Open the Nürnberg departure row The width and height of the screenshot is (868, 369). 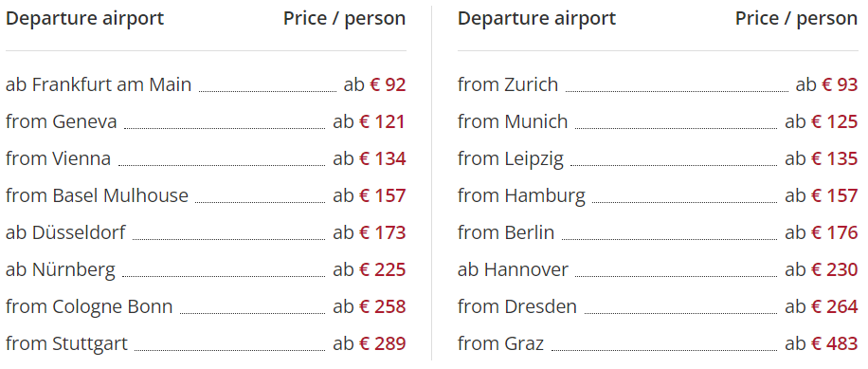click(206, 269)
